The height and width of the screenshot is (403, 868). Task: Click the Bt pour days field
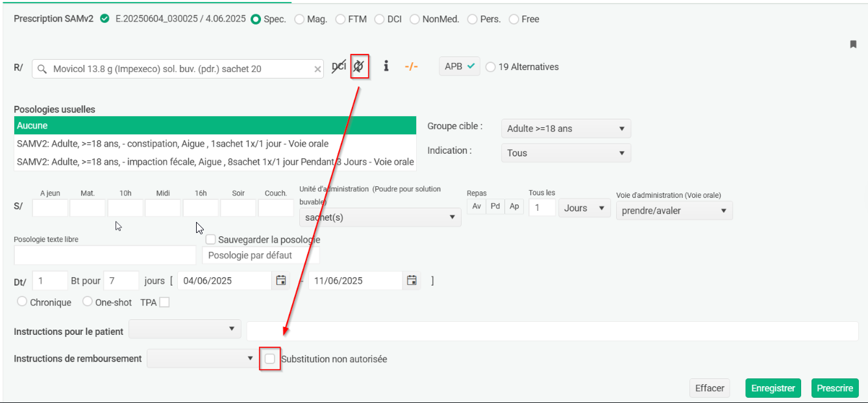pyautogui.click(x=121, y=280)
